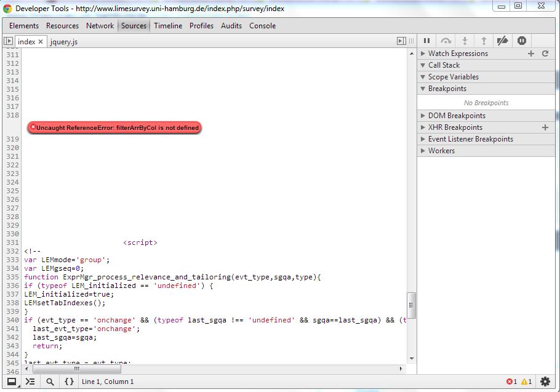Close the index file tab
Image resolution: width=560 pixels, height=392 pixels.
pyautogui.click(x=41, y=42)
